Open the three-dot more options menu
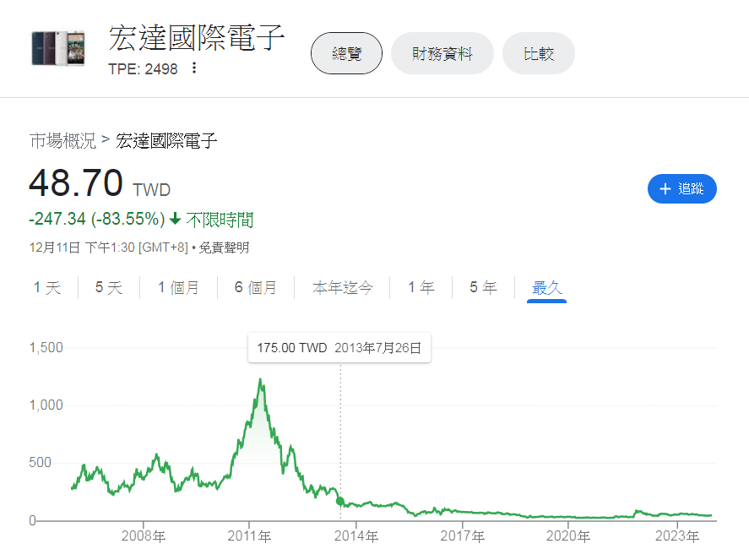The image size is (749, 560). pos(194,68)
